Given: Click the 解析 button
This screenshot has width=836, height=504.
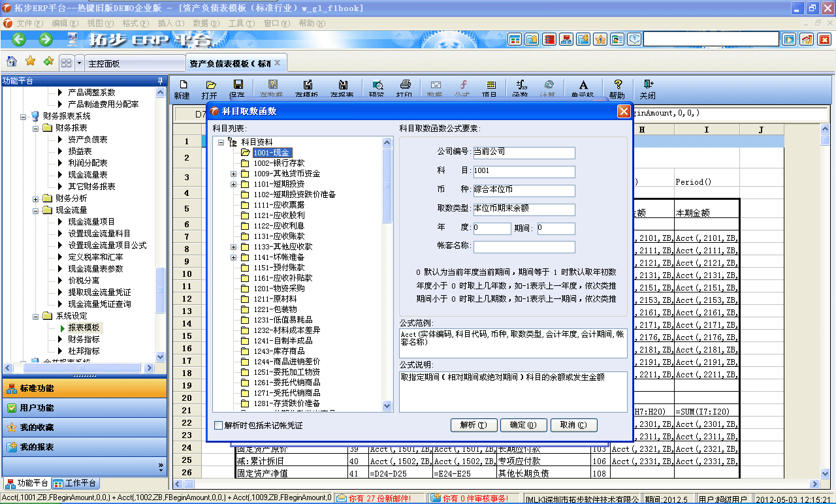Looking at the screenshot, I should coord(474,425).
